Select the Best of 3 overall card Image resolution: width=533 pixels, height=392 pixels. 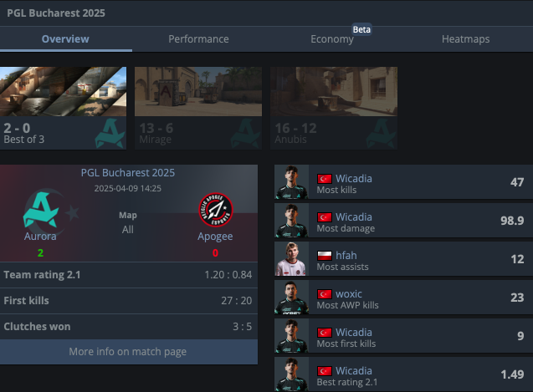pos(64,108)
